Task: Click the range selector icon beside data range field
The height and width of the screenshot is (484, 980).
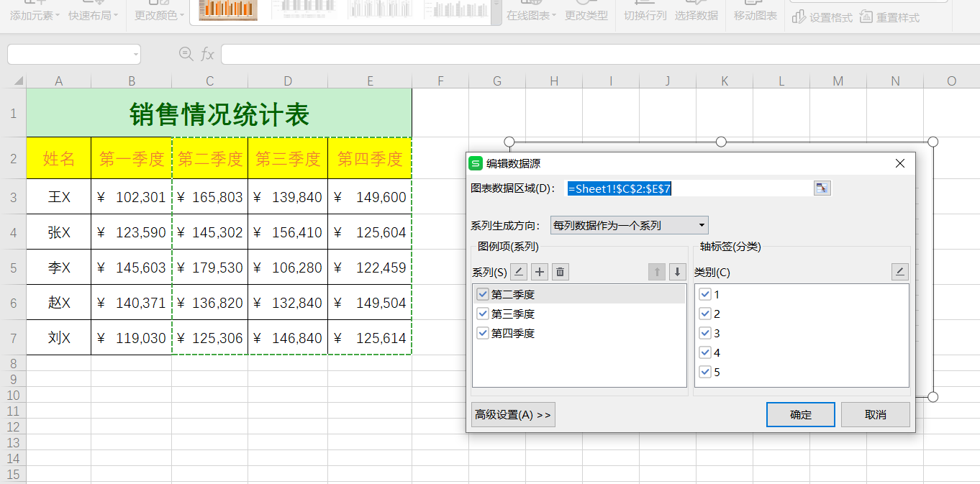Action: point(822,188)
